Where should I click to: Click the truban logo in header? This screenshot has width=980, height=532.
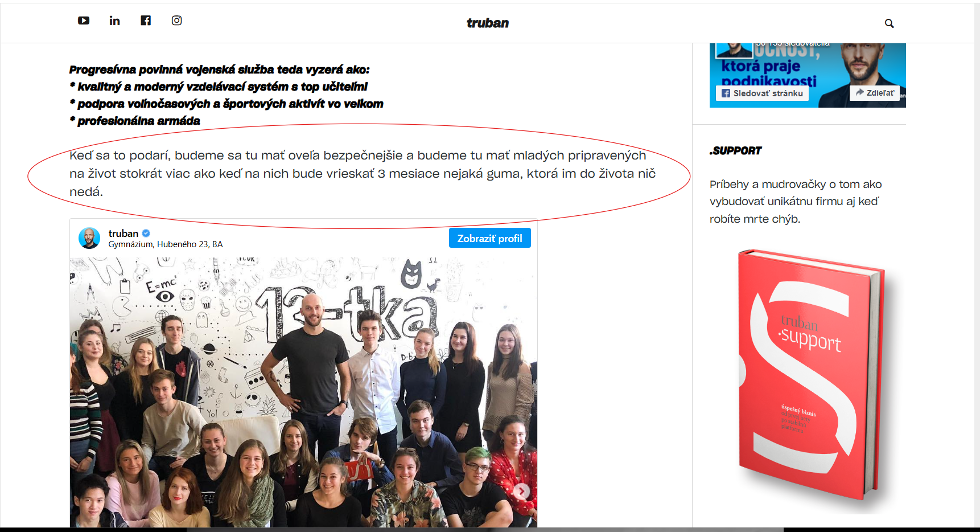[x=488, y=23]
